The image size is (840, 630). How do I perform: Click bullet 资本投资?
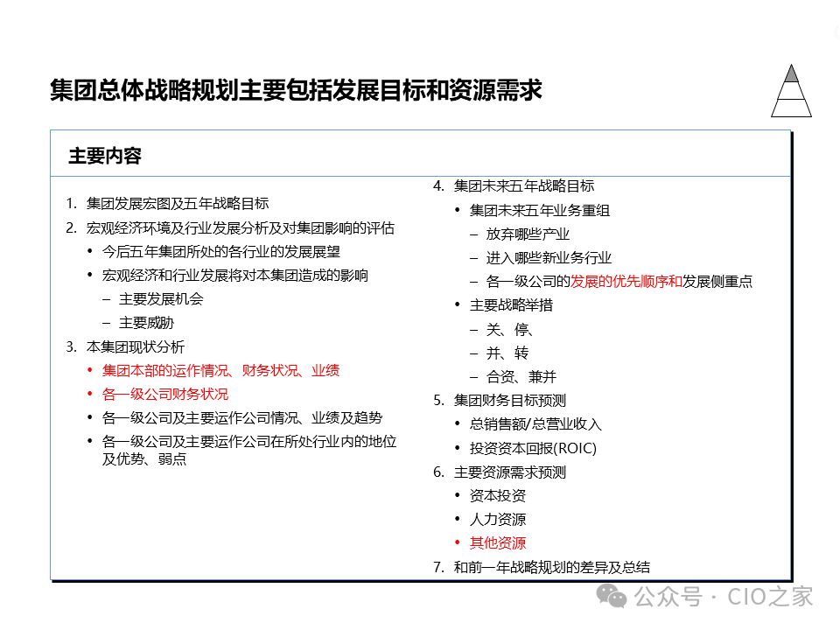coord(498,495)
